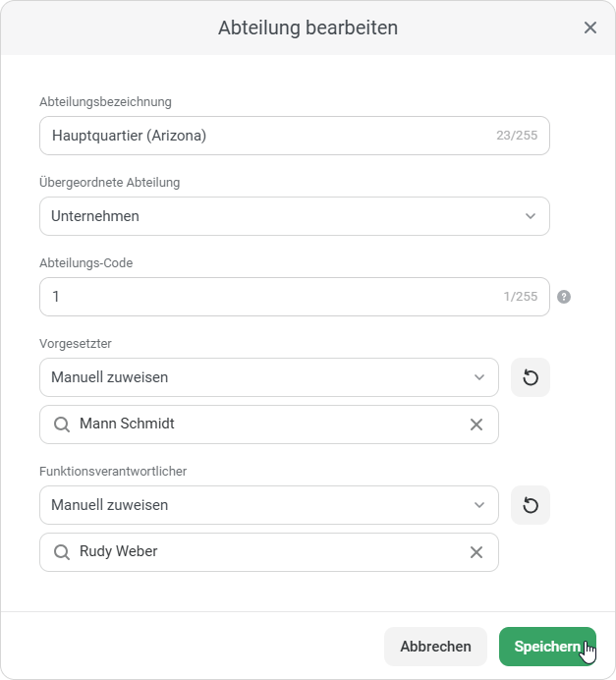Click into the Abteilungs-Code input field
This screenshot has width=616, height=680.
click(265, 297)
